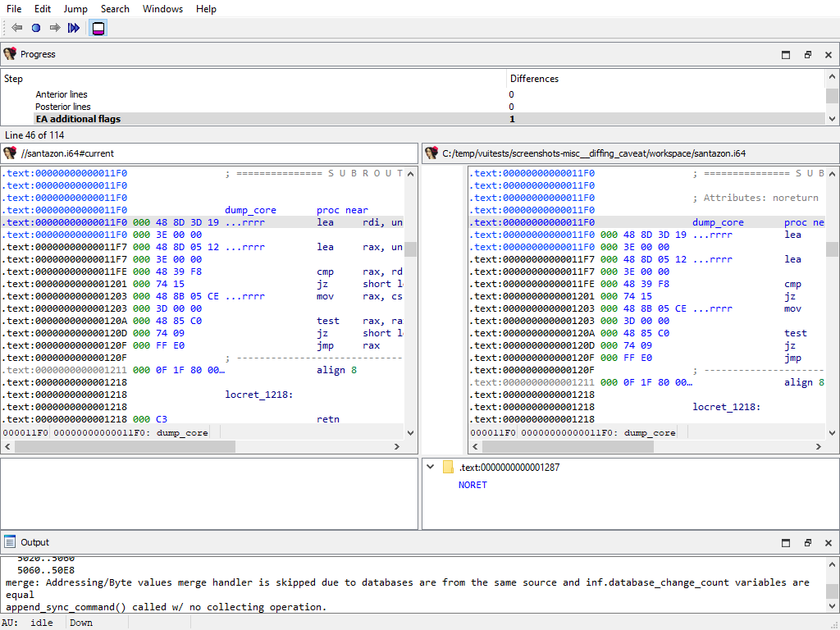Click the Down indicator in the status bar

[x=80, y=623]
